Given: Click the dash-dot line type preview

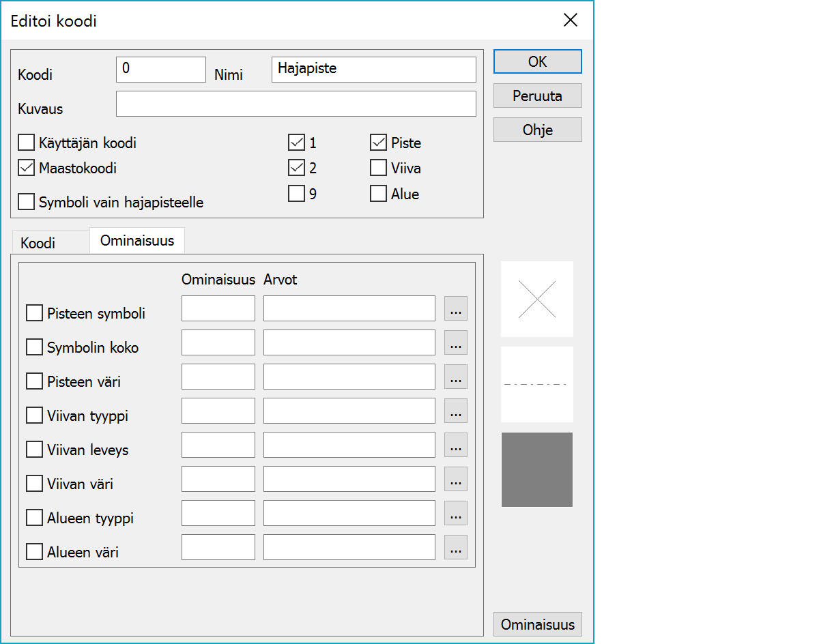Looking at the screenshot, I should tap(537, 384).
